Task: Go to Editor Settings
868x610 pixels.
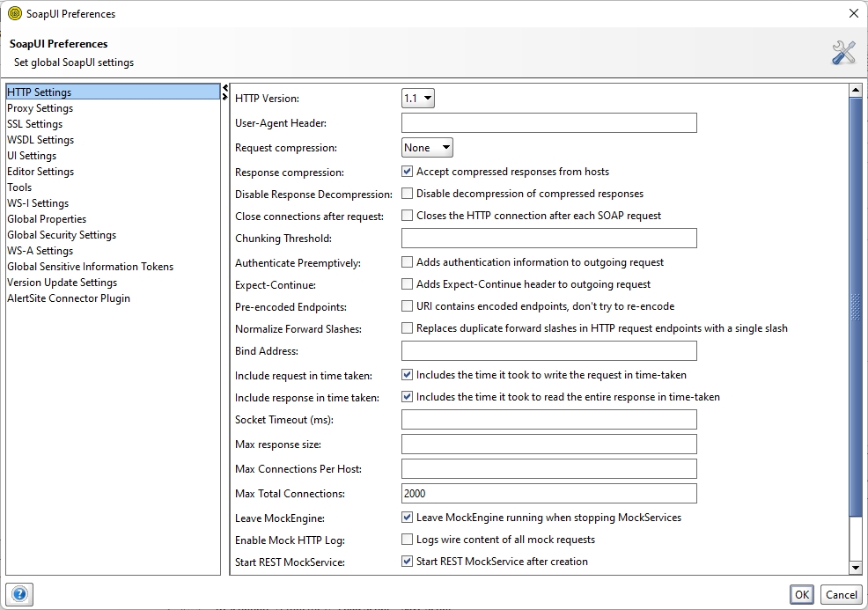Action: [113, 172]
